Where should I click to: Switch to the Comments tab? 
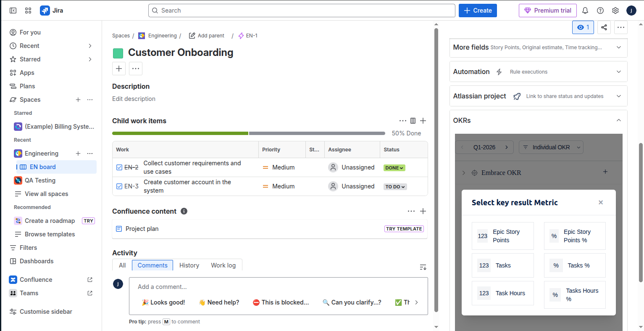coord(152,265)
